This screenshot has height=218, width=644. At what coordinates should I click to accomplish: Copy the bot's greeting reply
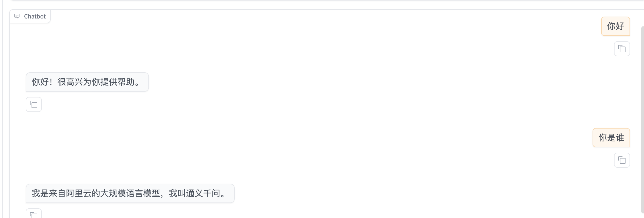click(x=34, y=104)
